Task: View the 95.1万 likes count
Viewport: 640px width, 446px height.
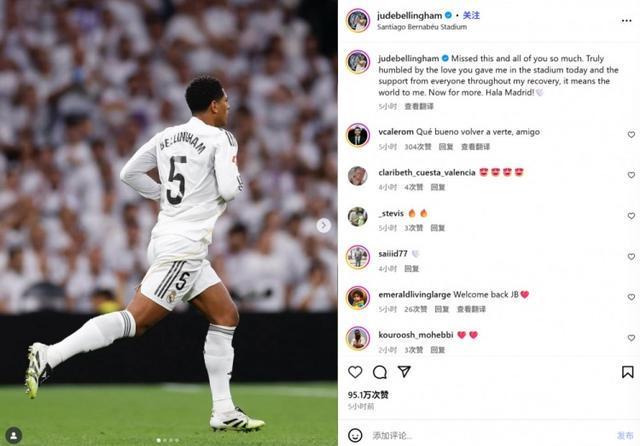Action: pyautogui.click(x=368, y=395)
